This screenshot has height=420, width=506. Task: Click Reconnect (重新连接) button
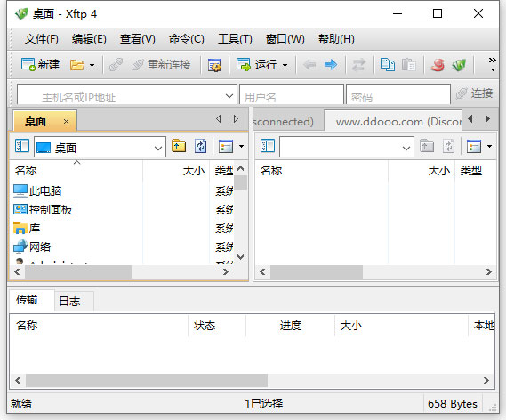point(161,65)
